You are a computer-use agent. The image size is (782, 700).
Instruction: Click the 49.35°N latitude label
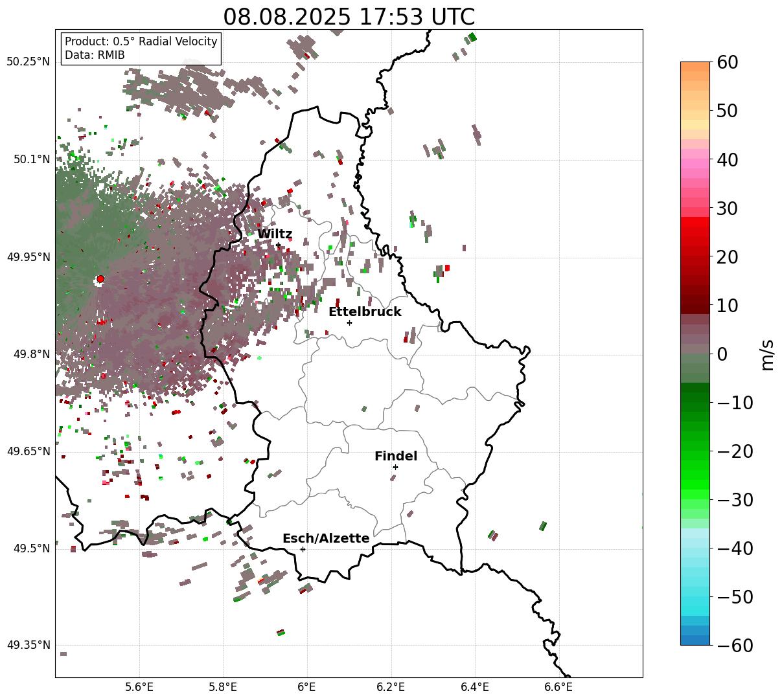(x=29, y=645)
